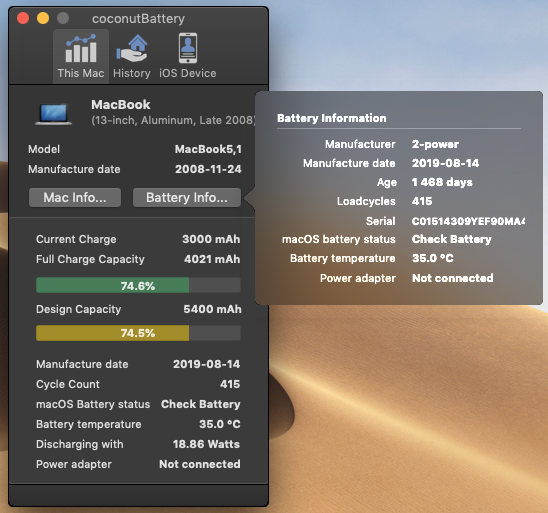Click the Discharging with label
Viewport: 548px width, 513px height.
point(80,444)
